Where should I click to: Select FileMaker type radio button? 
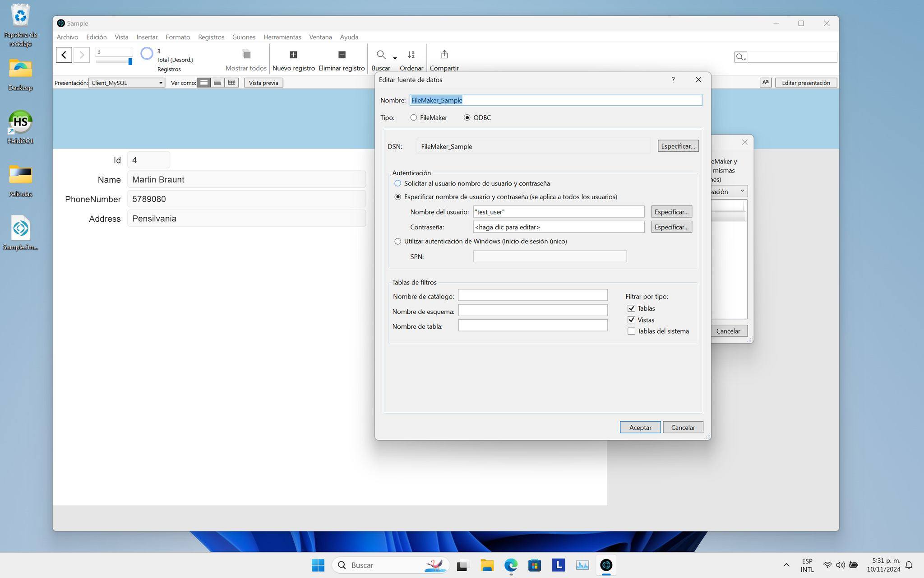pyautogui.click(x=413, y=117)
